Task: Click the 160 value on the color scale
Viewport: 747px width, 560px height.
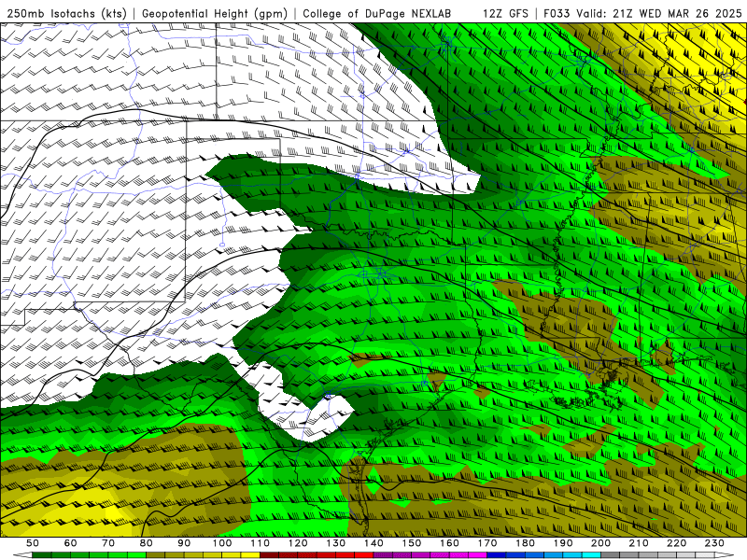Action: click(x=449, y=543)
